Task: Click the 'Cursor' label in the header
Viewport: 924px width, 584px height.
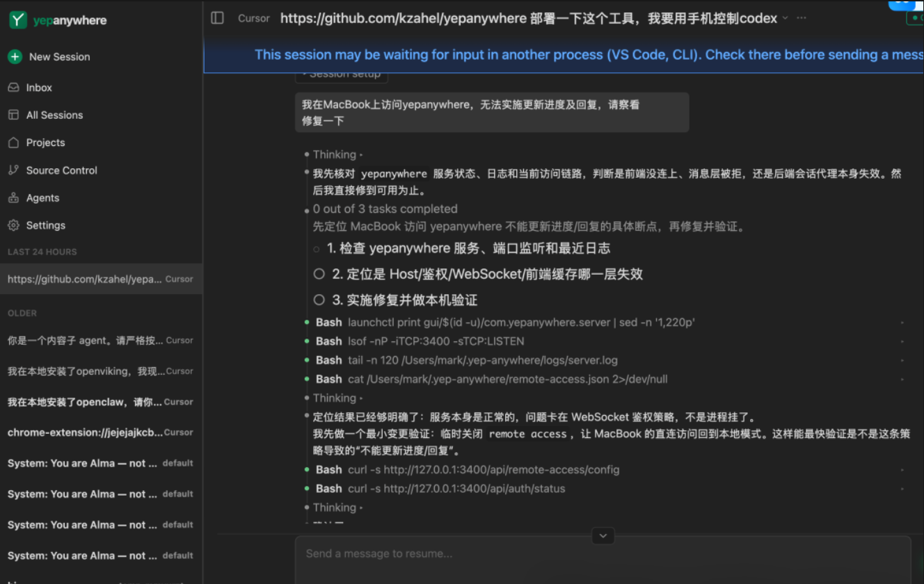Action: tap(253, 18)
